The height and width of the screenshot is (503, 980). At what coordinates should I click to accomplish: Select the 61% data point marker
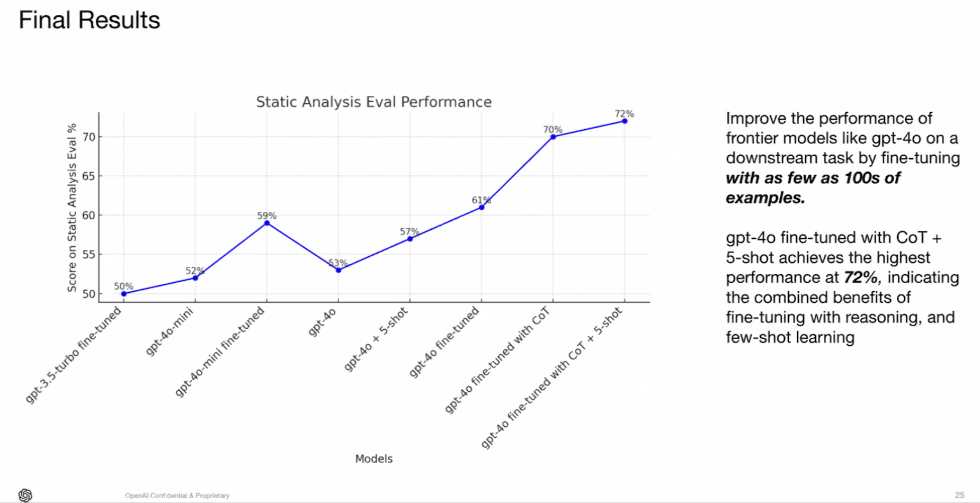coord(482,208)
